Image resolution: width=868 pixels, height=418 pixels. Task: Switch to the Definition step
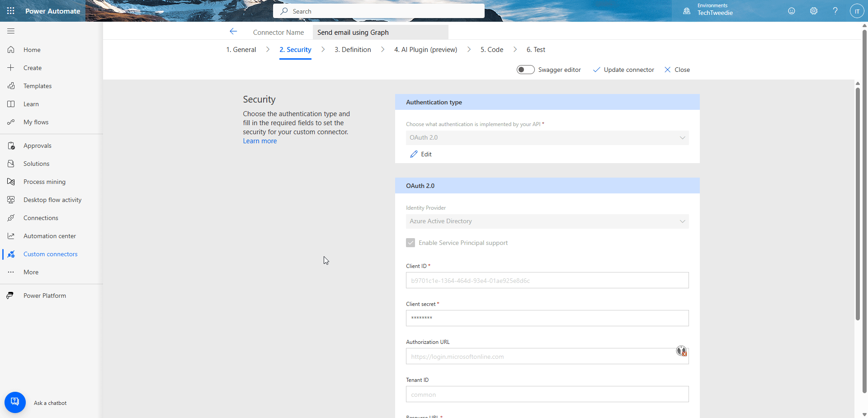(x=353, y=50)
